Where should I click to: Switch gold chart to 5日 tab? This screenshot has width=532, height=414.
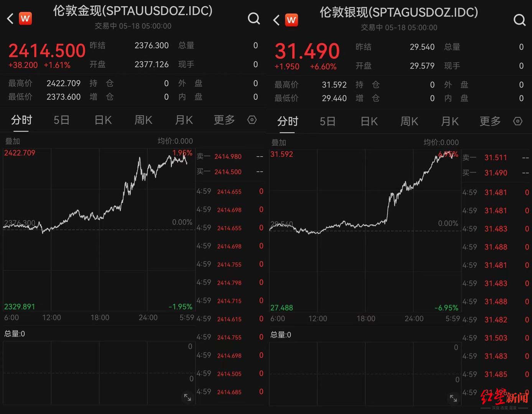61,120
